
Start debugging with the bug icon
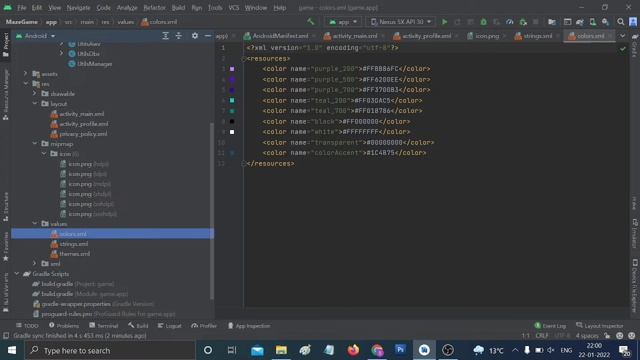483,22
